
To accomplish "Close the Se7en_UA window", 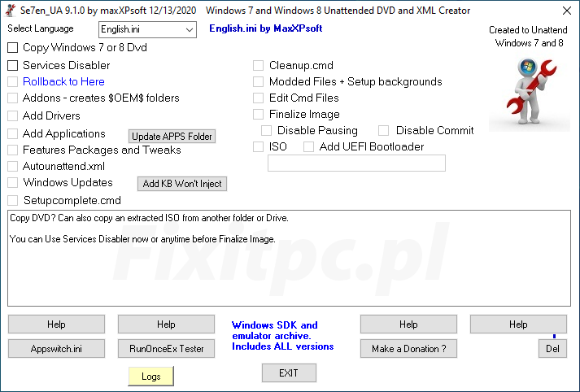I will [567, 11].
